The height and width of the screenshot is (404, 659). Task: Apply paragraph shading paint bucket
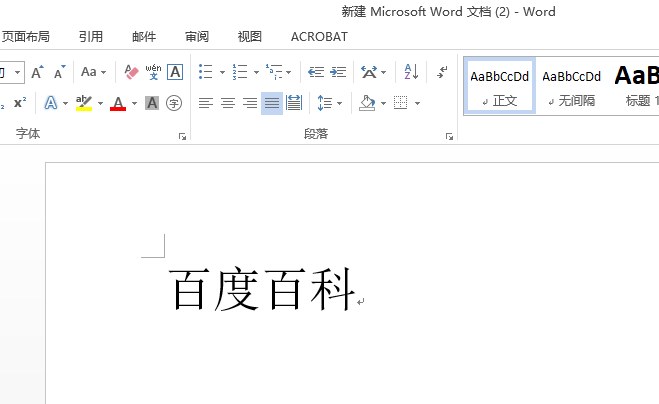click(367, 103)
